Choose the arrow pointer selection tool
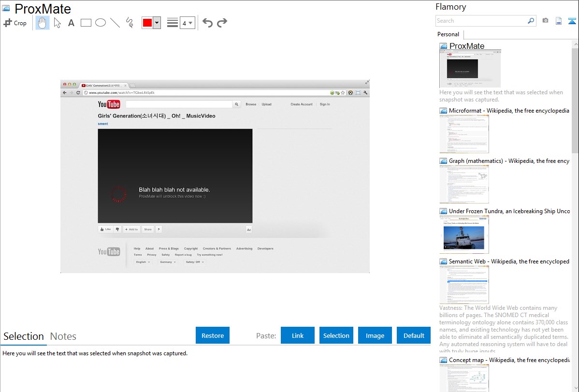 pos(57,23)
